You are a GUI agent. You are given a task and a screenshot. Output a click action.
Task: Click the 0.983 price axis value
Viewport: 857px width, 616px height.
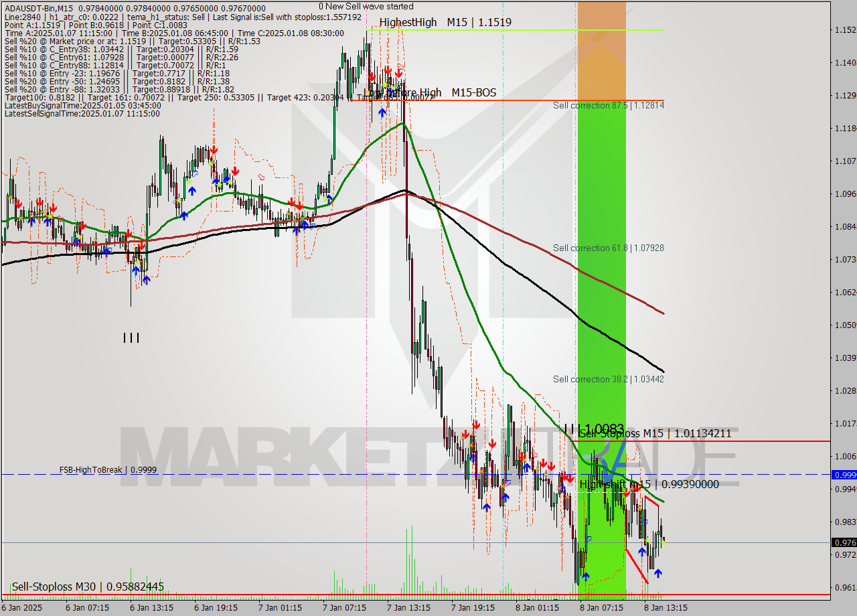(x=845, y=522)
